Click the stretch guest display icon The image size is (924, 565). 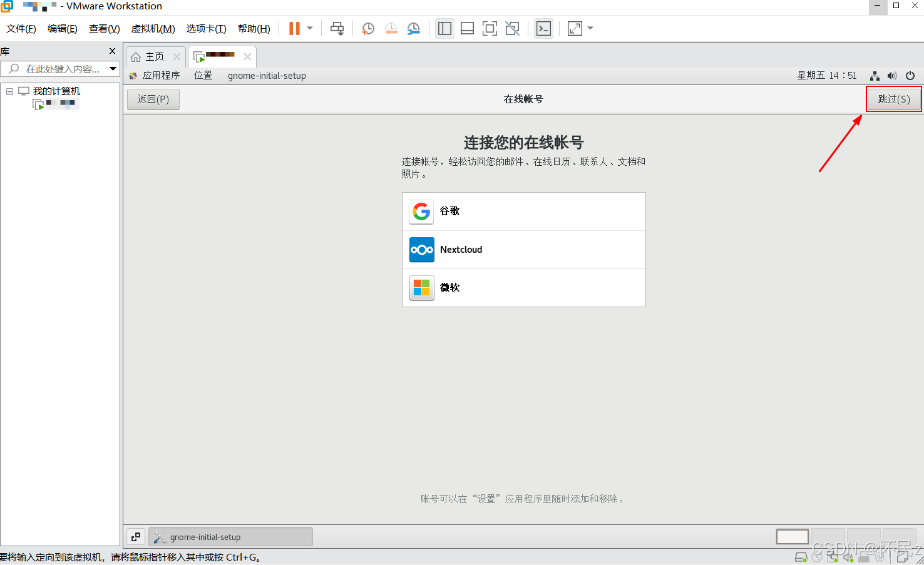pos(575,28)
